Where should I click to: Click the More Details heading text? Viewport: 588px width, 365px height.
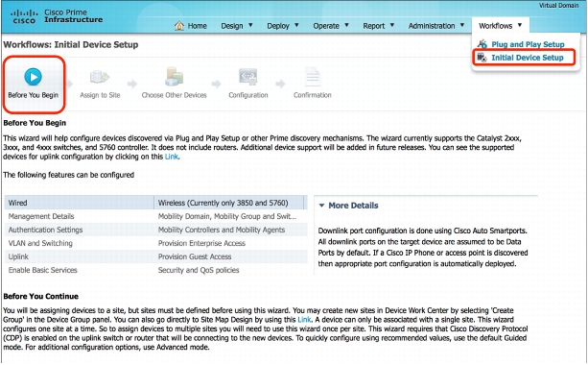click(x=353, y=206)
